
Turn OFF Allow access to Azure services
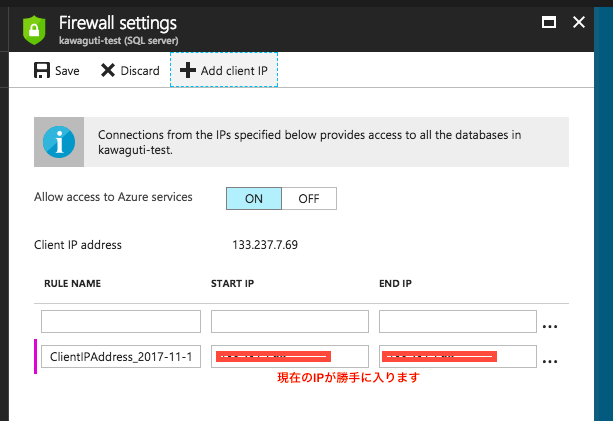coord(309,198)
